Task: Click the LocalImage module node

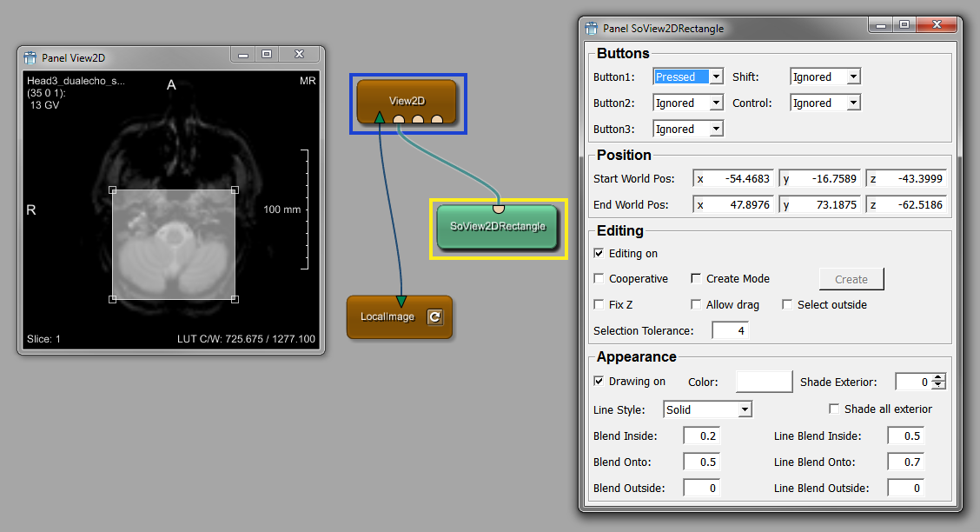Action: click(387, 317)
